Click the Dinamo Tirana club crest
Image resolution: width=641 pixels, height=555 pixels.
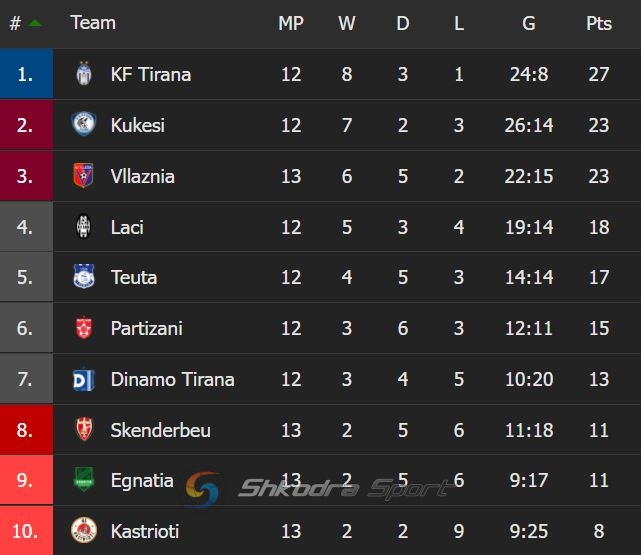(84, 379)
